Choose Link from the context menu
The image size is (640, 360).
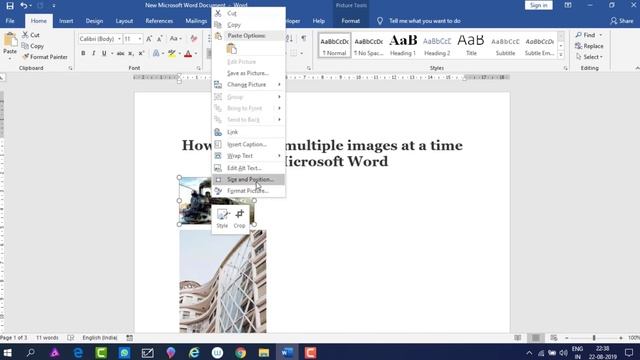point(249,132)
